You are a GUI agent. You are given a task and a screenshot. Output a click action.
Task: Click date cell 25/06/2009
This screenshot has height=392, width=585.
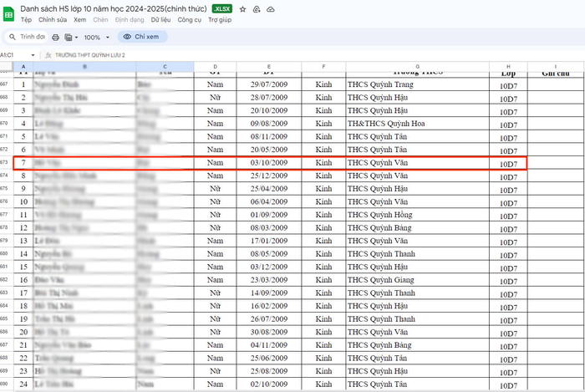tap(269, 358)
